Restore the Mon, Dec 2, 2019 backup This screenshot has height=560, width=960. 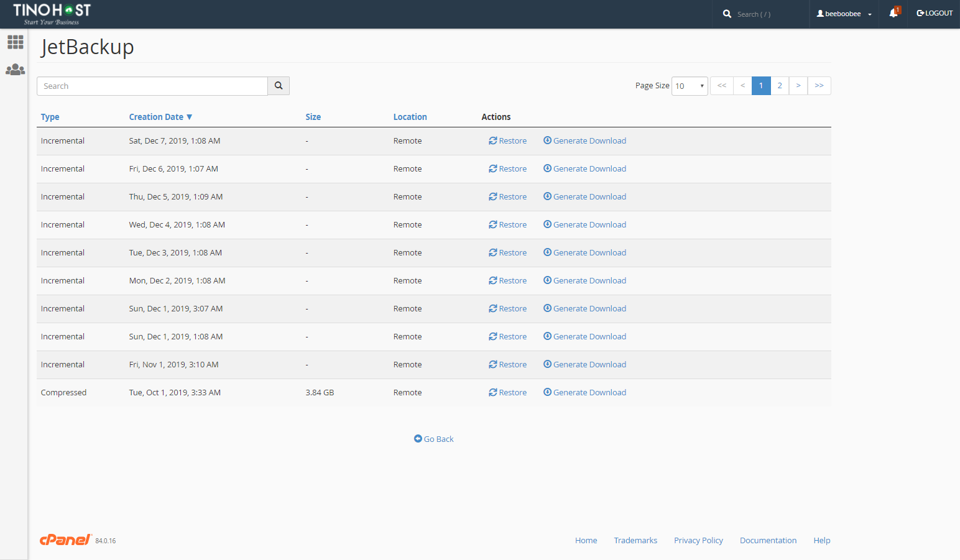pyautogui.click(x=507, y=281)
